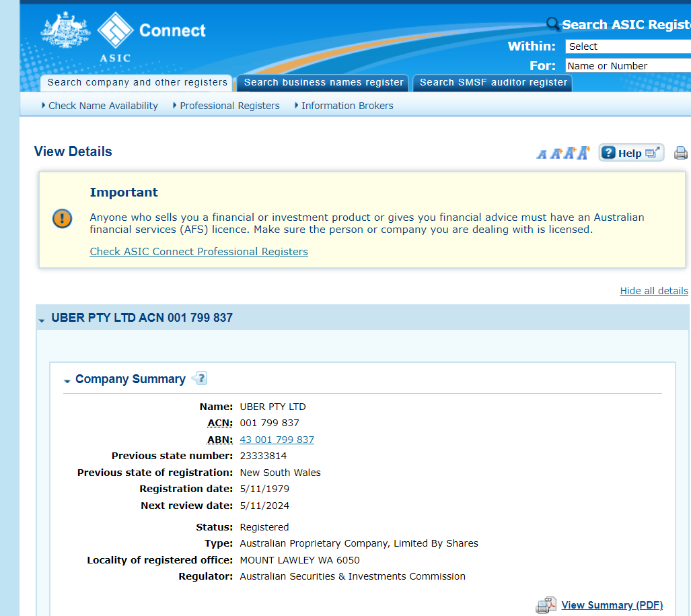Open the Help button
Screen dimensions: 691x616
[x=631, y=153]
